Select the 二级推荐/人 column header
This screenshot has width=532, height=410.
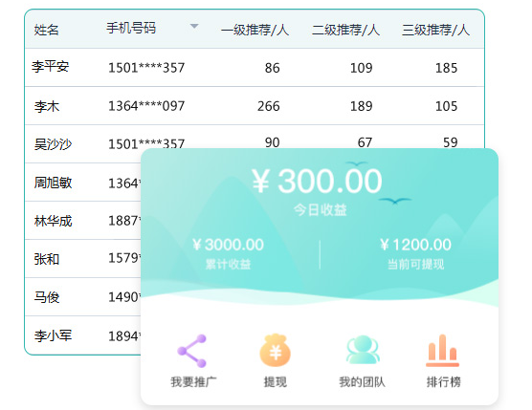345,30
